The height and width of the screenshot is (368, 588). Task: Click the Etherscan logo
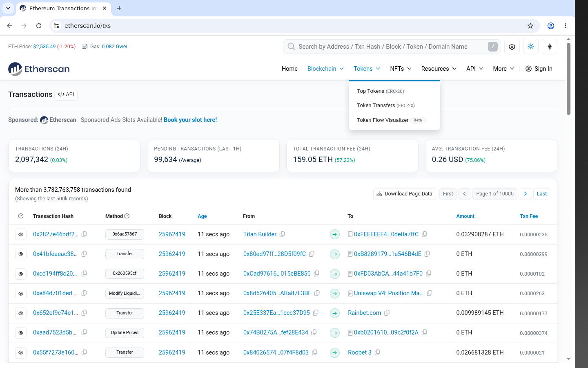coord(39,69)
